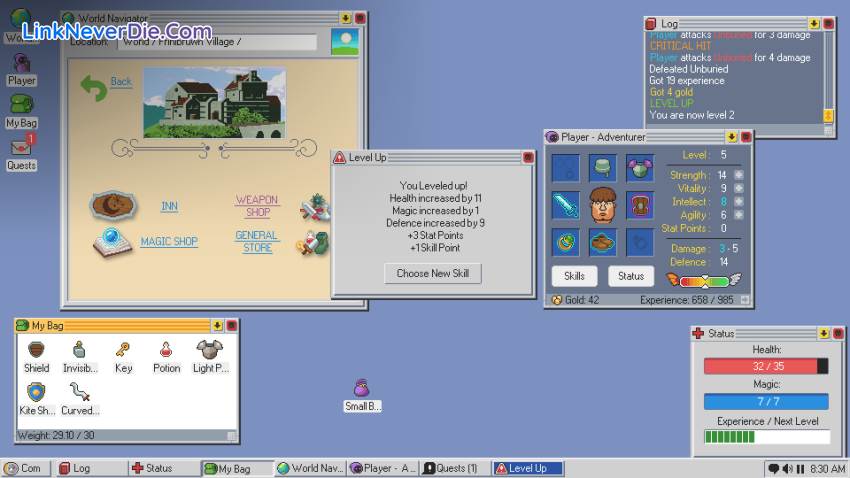Click the boots equipment slot
The image size is (850, 478).
[602, 242]
